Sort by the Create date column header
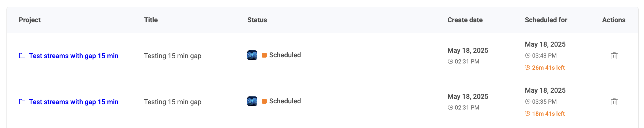This screenshot has width=644, height=128. [465, 20]
